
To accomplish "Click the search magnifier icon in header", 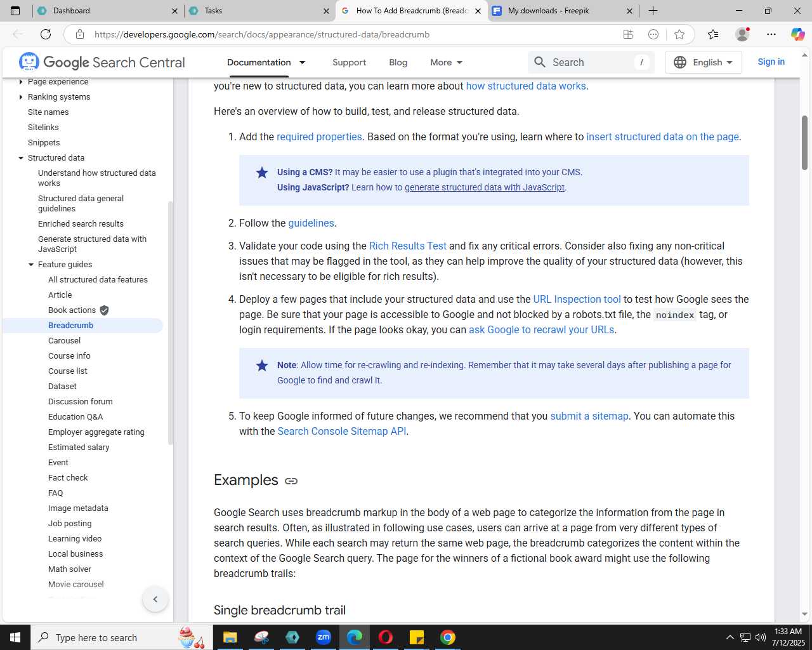I will point(540,62).
